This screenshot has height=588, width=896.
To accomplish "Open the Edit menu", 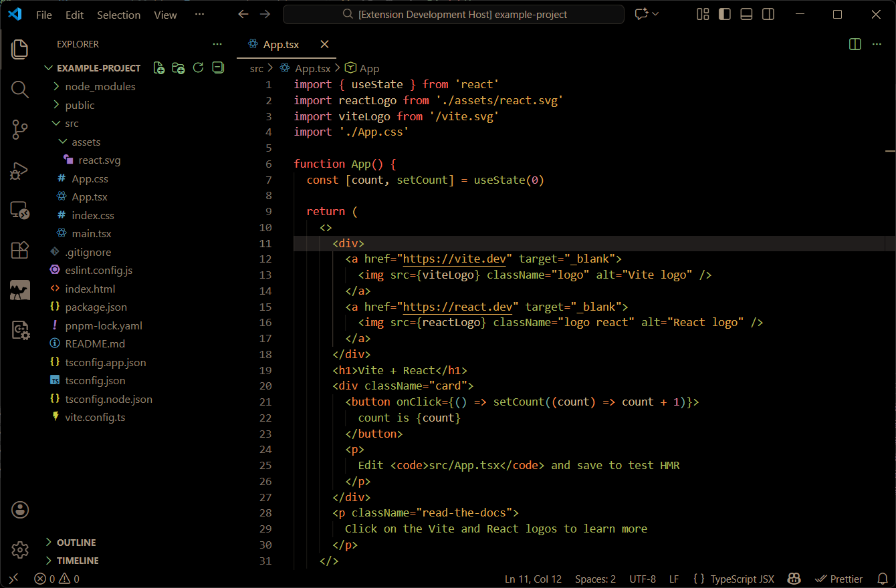I will click(75, 15).
